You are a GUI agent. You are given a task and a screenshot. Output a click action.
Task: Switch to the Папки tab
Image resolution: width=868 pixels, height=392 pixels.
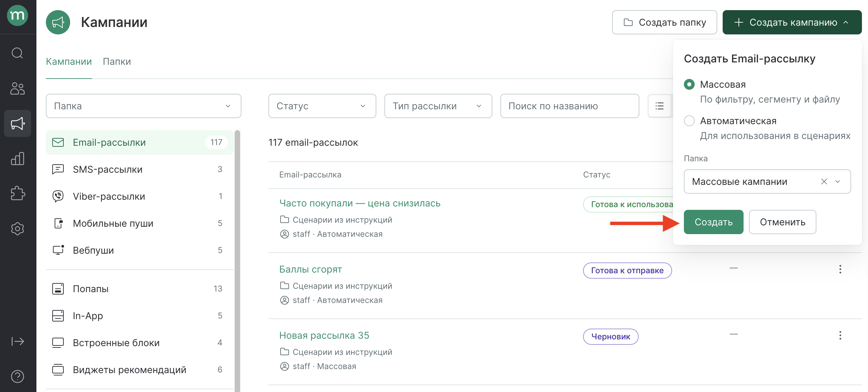(x=117, y=61)
